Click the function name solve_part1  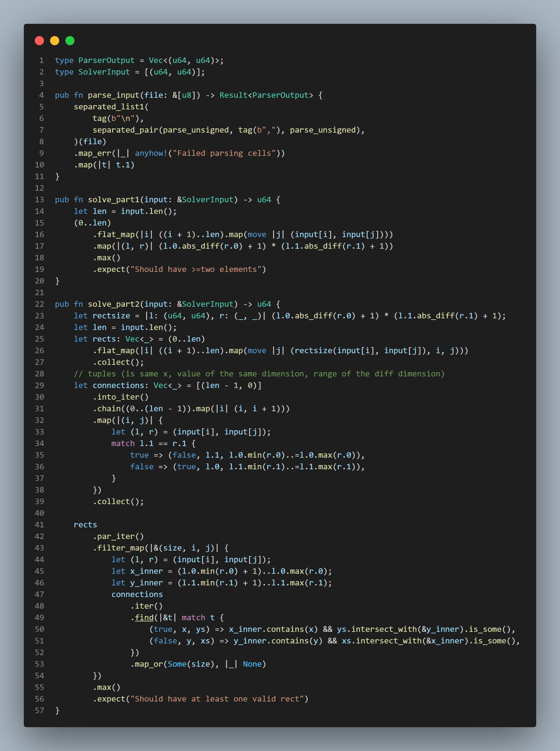(114, 200)
